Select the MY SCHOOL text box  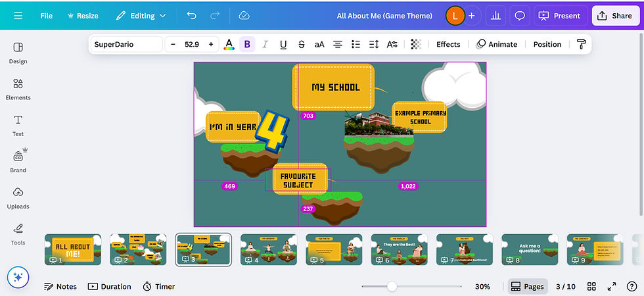pos(336,87)
